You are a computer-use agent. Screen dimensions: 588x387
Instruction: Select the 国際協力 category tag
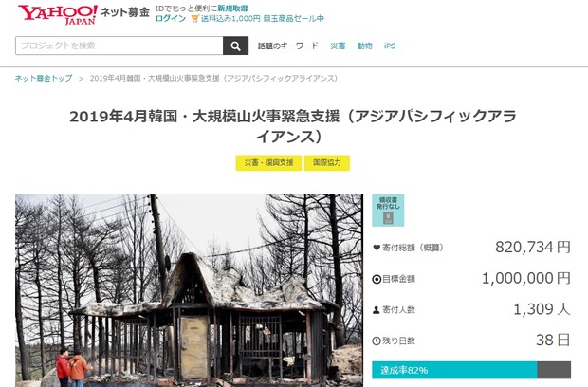(x=327, y=163)
